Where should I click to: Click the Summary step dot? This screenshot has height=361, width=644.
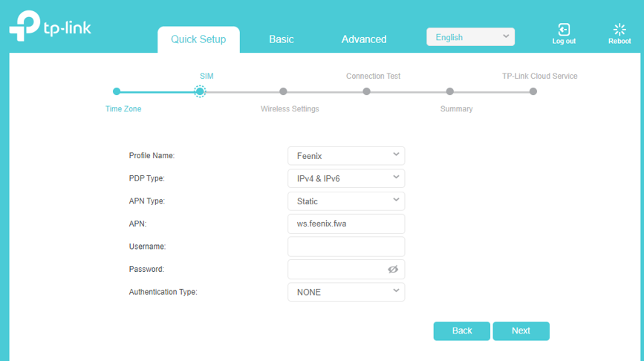450,91
